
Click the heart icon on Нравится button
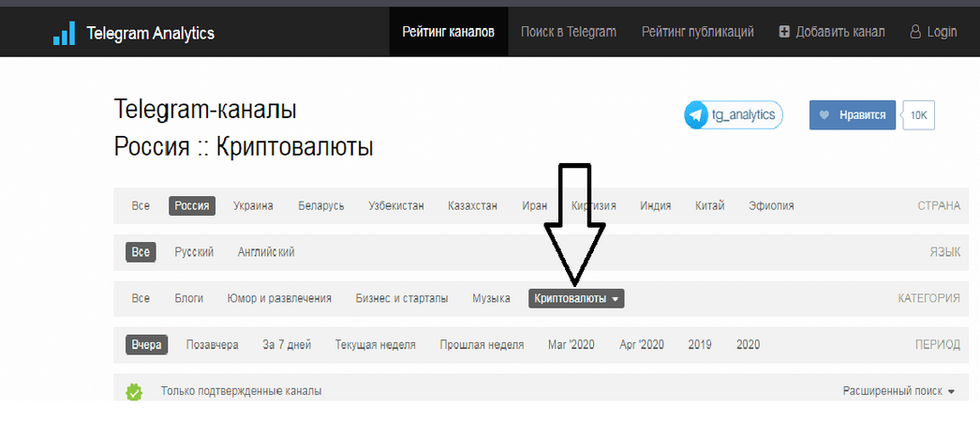click(824, 115)
